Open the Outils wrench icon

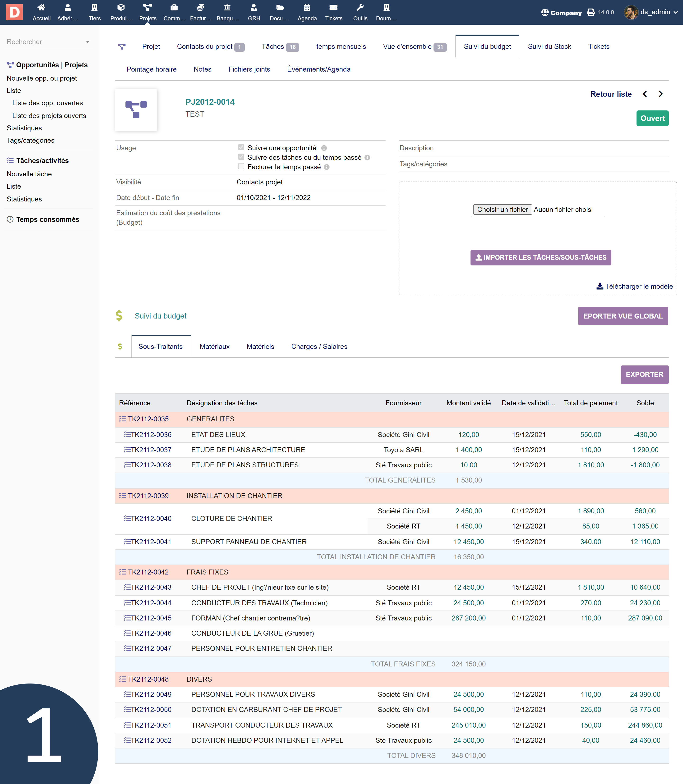[x=360, y=8]
